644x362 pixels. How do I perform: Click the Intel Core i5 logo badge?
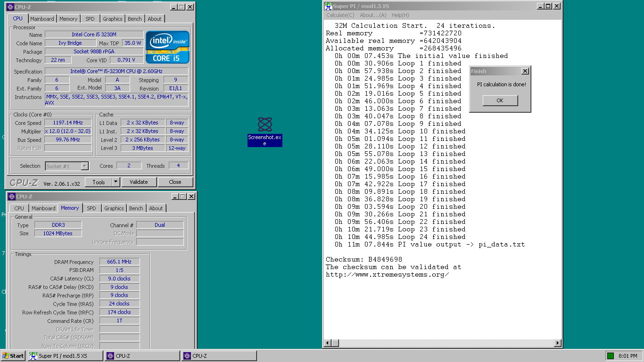click(168, 47)
